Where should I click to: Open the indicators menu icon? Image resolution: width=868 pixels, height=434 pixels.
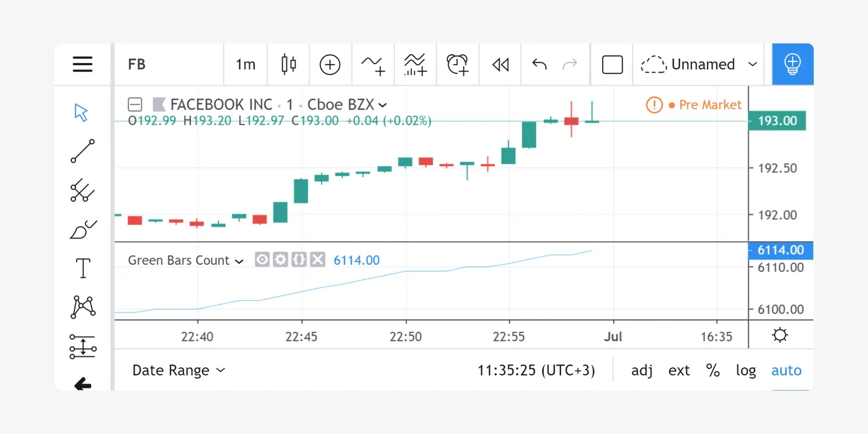click(373, 64)
